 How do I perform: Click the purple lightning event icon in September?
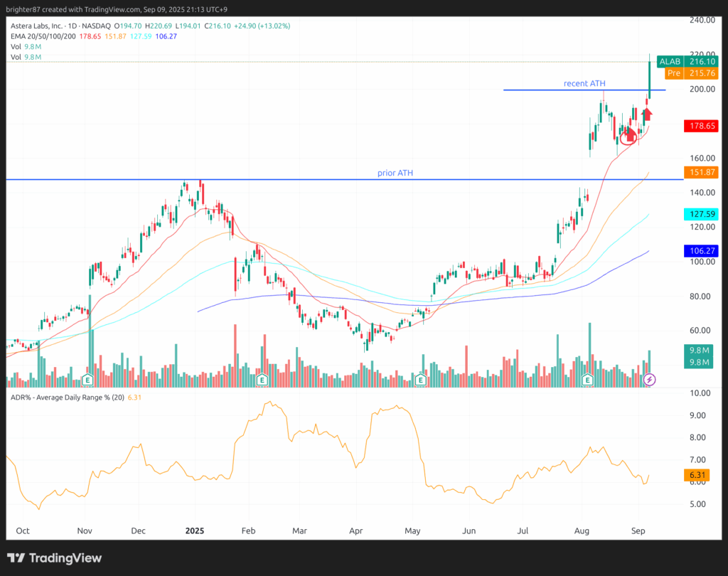(x=650, y=380)
